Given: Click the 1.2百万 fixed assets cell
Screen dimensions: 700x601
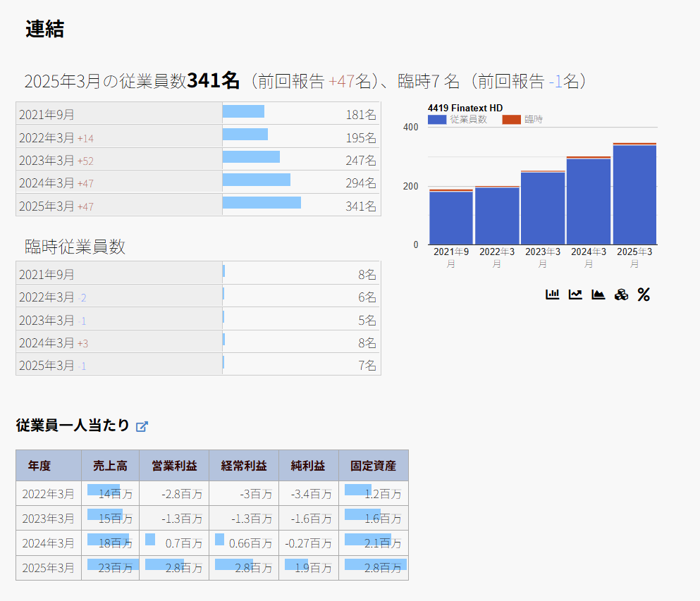Looking at the screenshot, I should [373, 493].
